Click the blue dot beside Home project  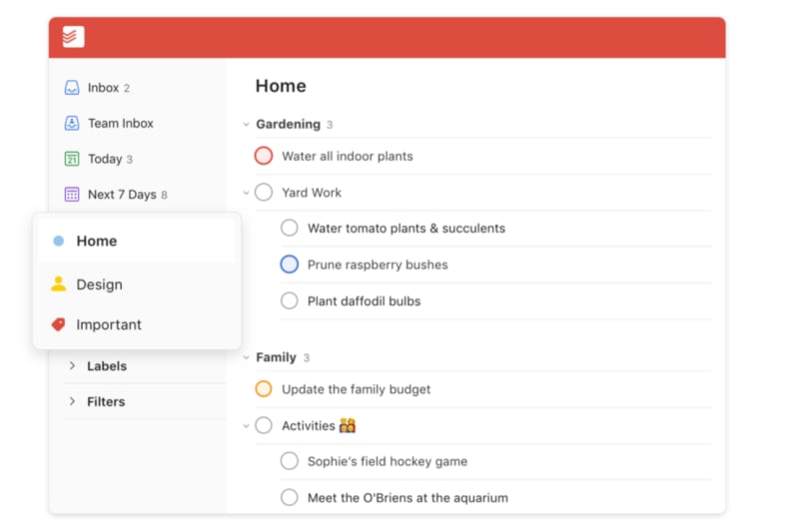[x=59, y=241]
